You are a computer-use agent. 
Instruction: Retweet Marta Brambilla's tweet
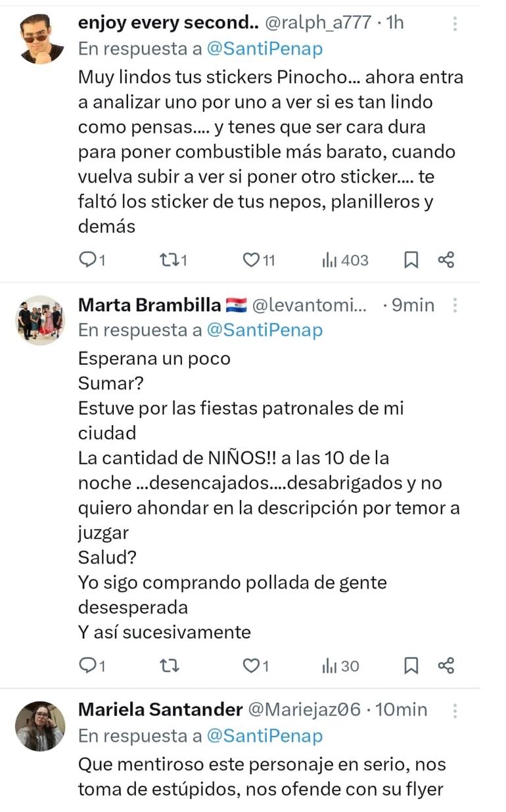(x=170, y=666)
